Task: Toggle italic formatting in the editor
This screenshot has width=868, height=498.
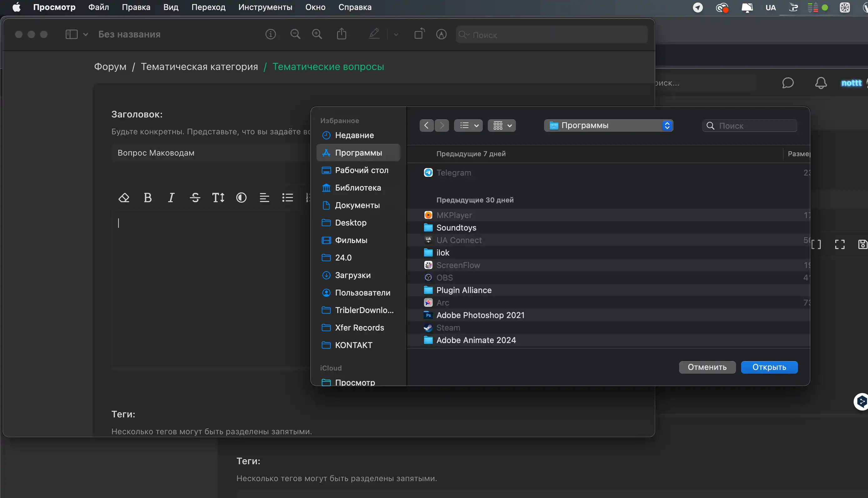Action: coord(171,198)
